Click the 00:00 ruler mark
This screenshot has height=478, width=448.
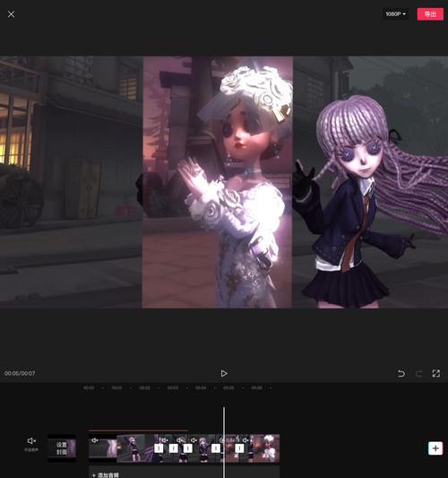pyautogui.click(x=89, y=388)
